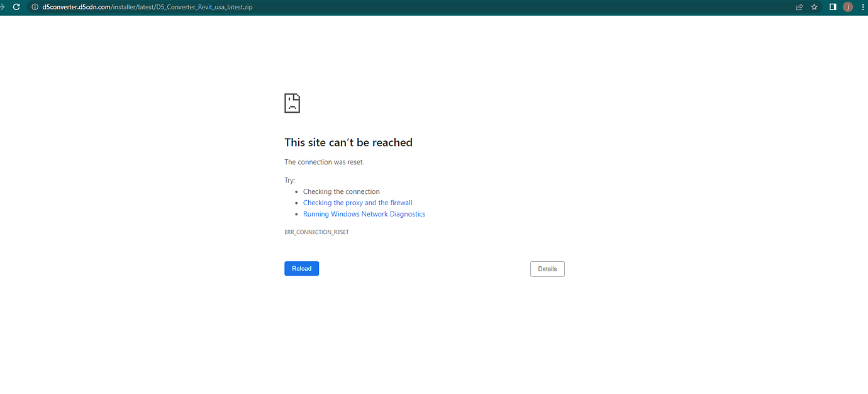
Task: Focus the address bar URL
Action: 147,7
